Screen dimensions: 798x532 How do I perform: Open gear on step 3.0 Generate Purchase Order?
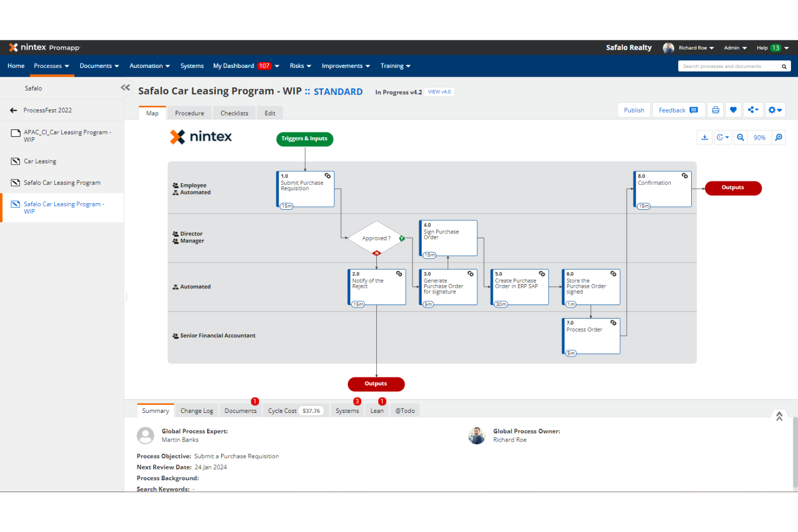click(x=470, y=274)
